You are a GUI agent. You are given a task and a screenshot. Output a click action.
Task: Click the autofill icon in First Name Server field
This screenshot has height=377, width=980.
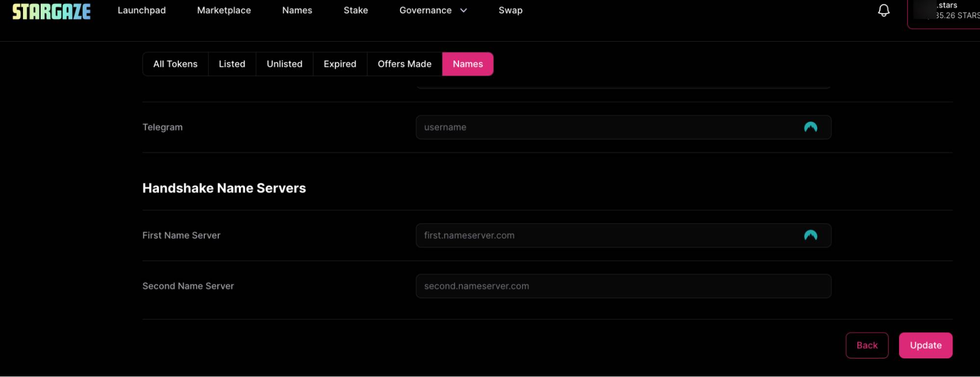(810, 236)
